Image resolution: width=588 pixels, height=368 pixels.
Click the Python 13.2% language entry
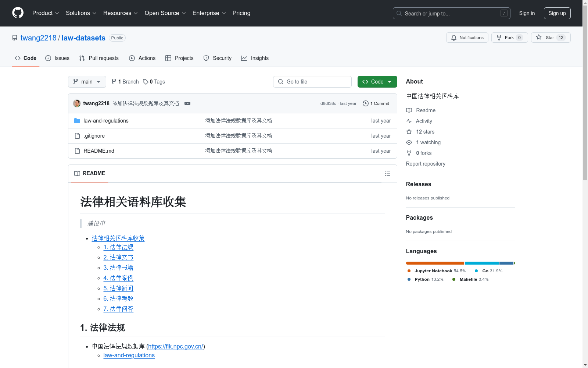click(426, 279)
